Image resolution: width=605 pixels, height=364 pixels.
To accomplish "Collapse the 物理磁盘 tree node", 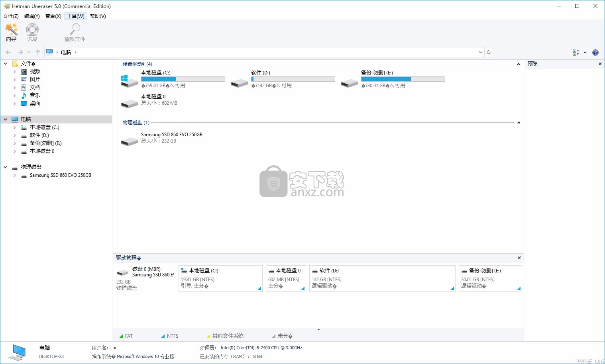I will tap(6, 167).
